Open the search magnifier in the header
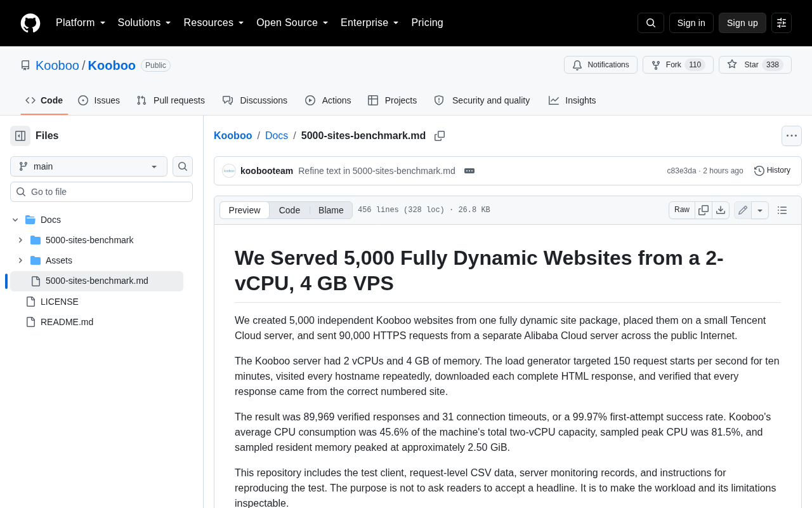Viewport: 812px width, 508px height. 651,23
